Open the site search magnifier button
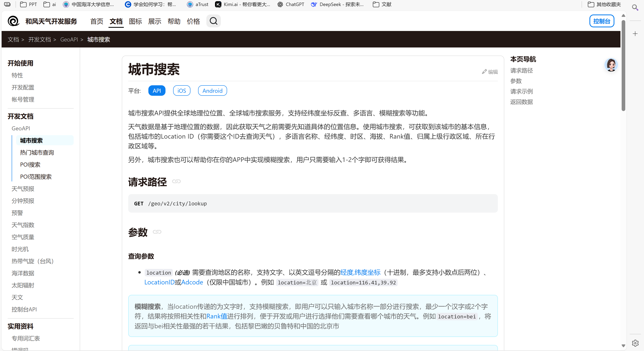 click(x=213, y=21)
